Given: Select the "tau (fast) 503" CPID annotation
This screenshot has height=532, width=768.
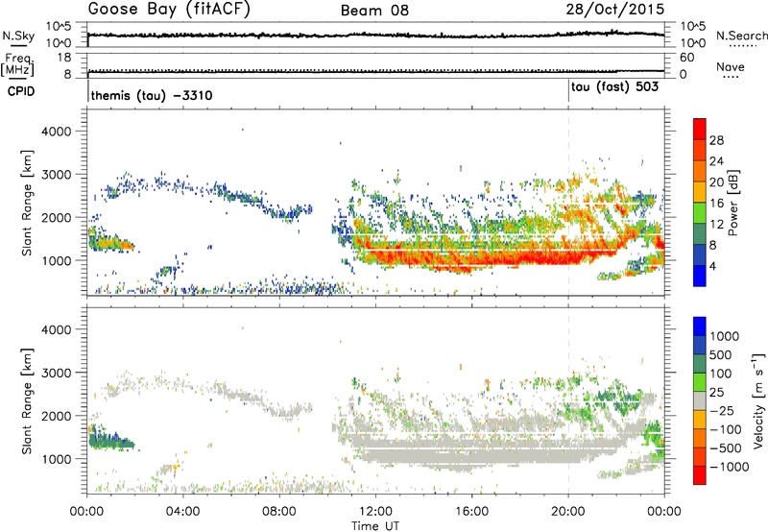Looking at the screenshot, I should 614,87.
